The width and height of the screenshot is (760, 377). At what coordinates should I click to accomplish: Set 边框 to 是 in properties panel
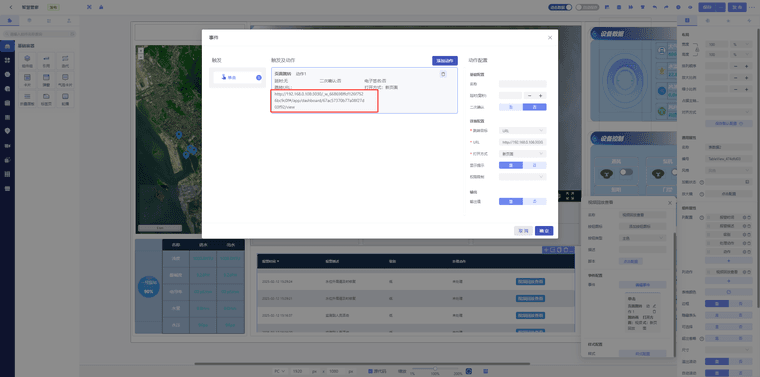[x=717, y=303]
